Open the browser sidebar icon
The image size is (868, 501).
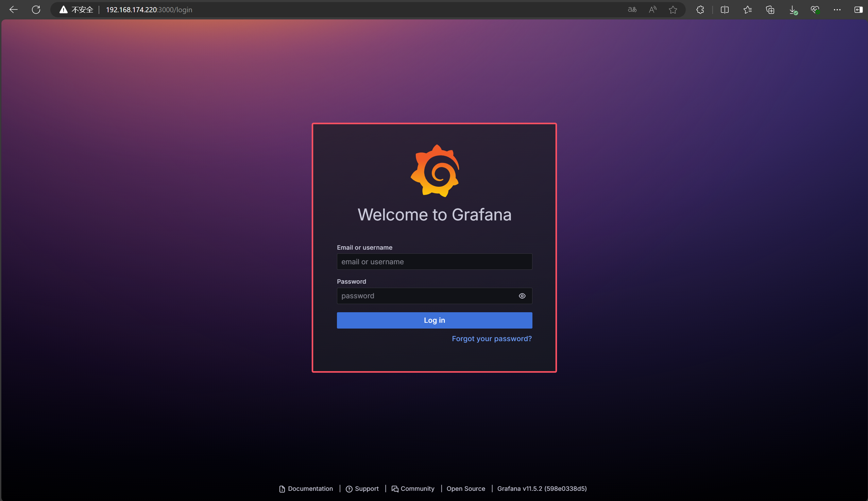[858, 10]
